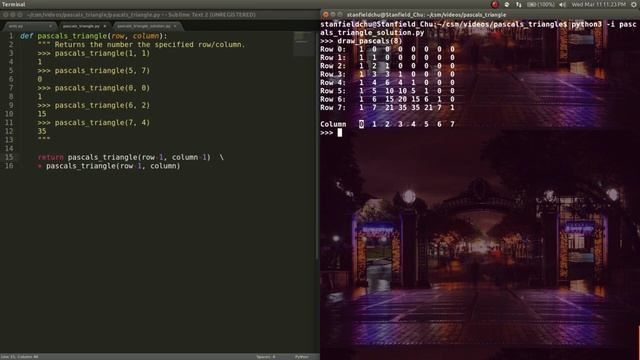This screenshot has height=360, width=640.
Task: Click the 'return pascals_triangle(row-1, column-1)' line
Action: pos(131,157)
